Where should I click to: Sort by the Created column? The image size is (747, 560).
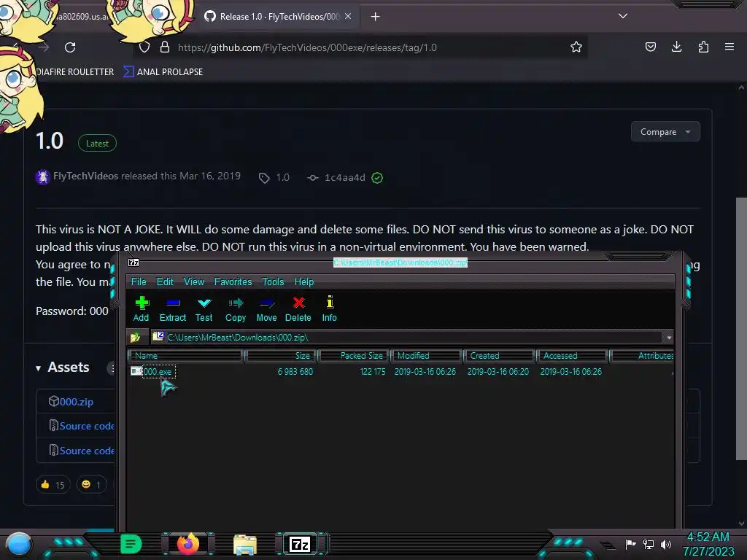coord(499,356)
